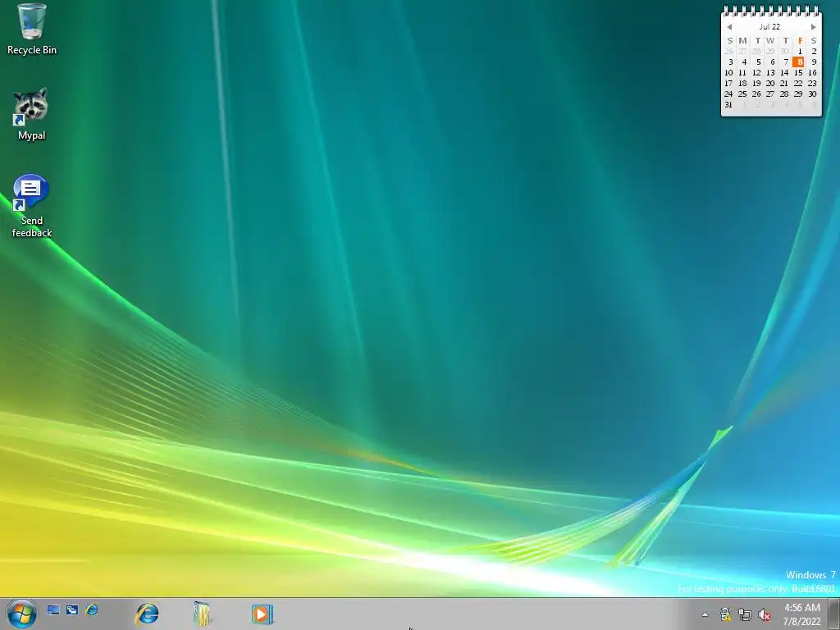Screen dimensions: 840x630
Task: Select day 19 in calendar gadget
Action: point(756,84)
